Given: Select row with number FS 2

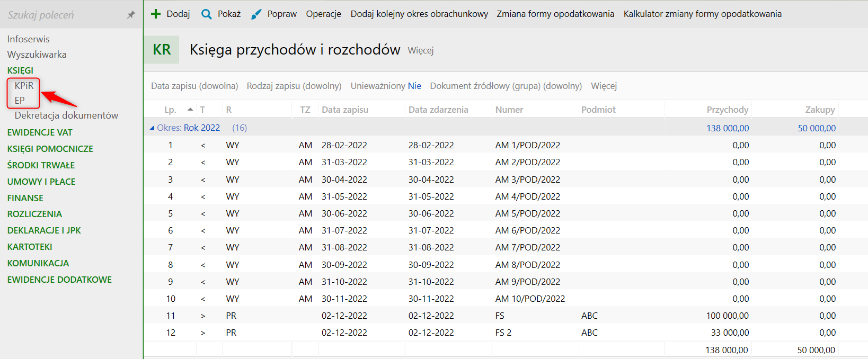Looking at the screenshot, I should coord(503,333).
